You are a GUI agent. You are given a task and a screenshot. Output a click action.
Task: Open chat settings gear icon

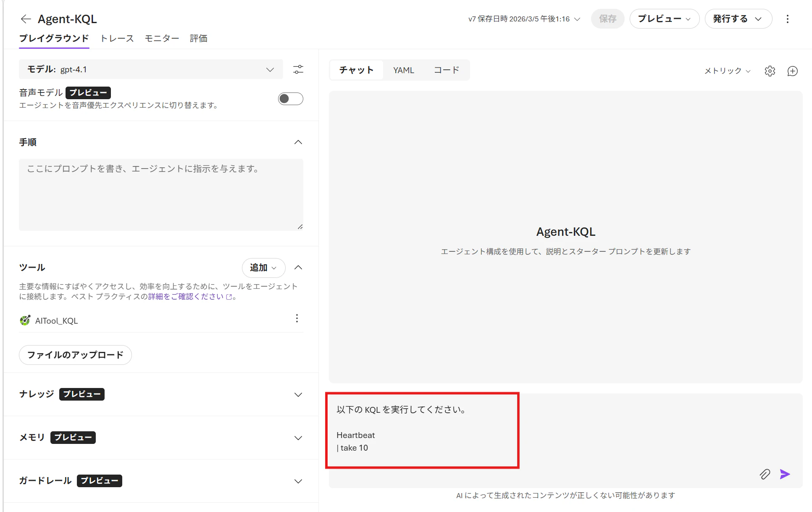[x=770, y=71]
